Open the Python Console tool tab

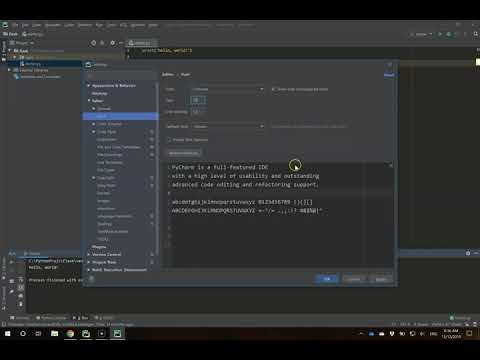[51, 318]
